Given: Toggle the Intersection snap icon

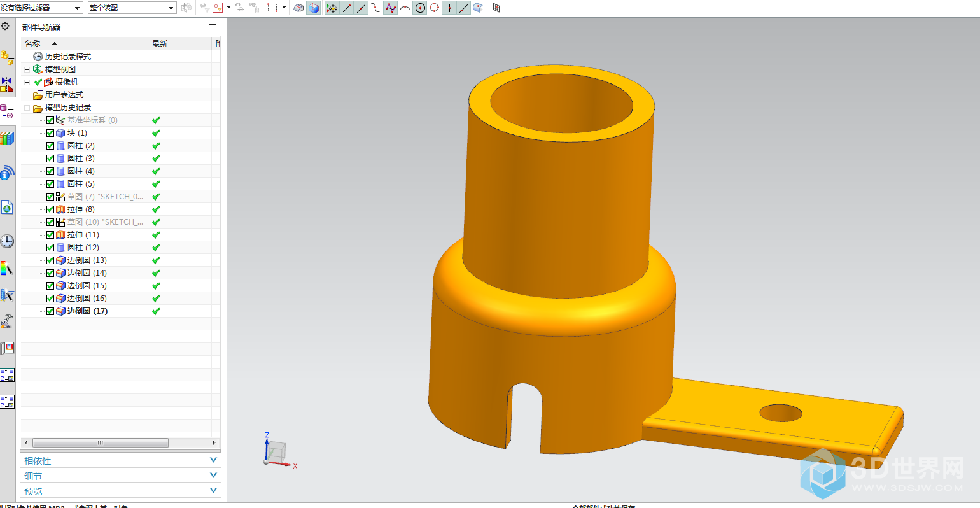Looking at the screenshot, I should (405, 8).
